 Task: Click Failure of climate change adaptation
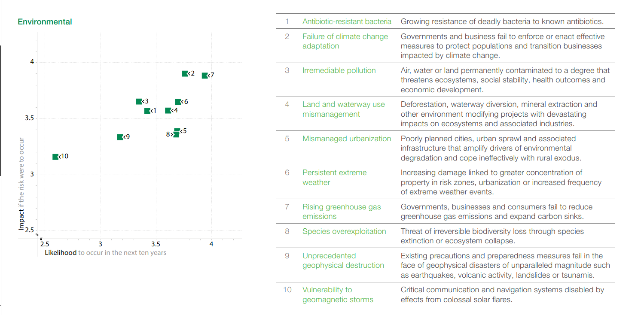[x=345, y=41]
